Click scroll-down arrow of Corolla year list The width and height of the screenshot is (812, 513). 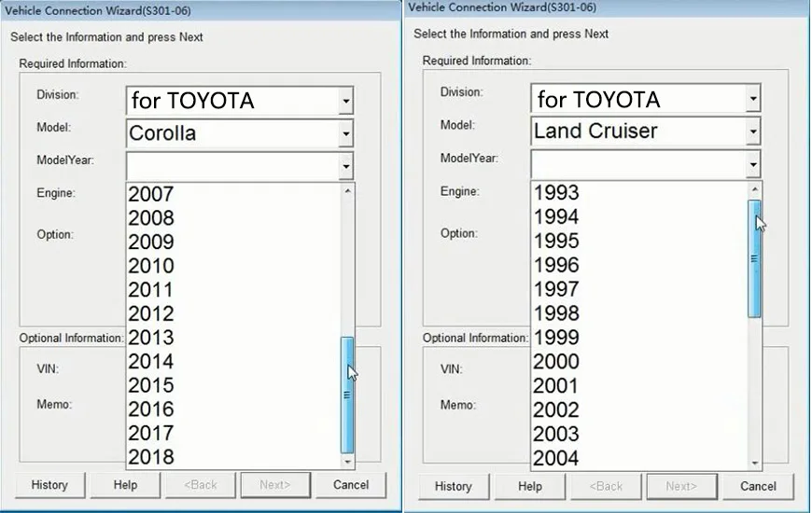(x=347, y=462)
